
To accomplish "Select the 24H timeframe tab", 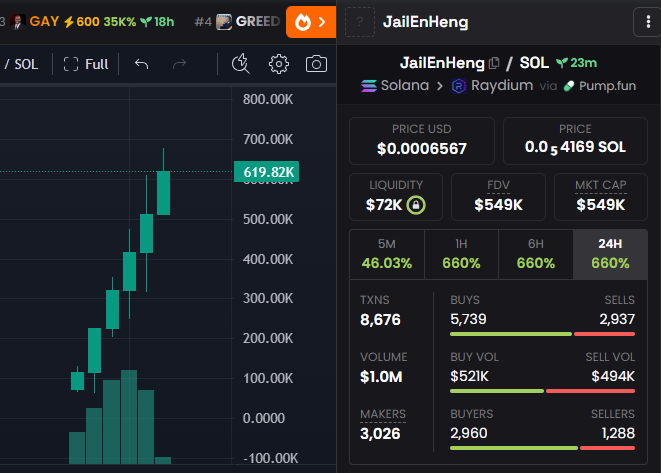I will 610,254.
